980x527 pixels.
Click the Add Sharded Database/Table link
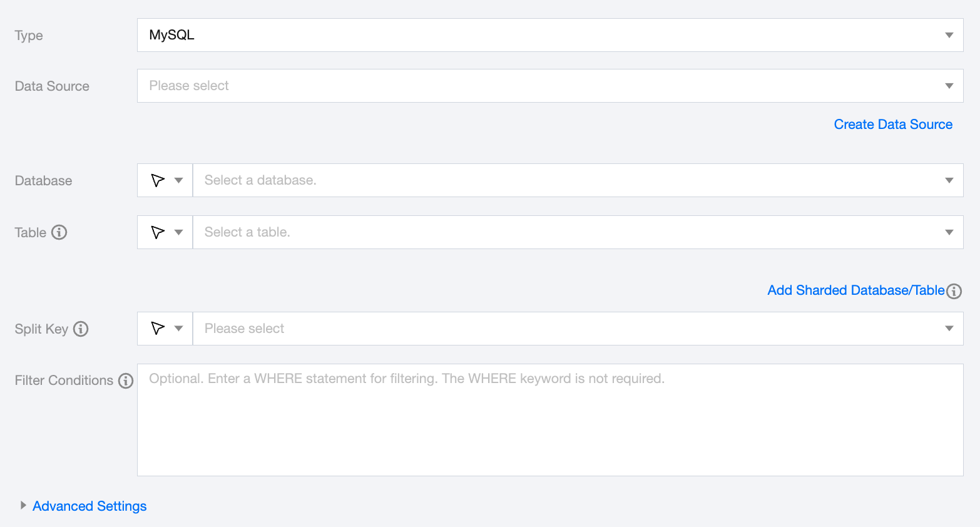pos(855,290)
